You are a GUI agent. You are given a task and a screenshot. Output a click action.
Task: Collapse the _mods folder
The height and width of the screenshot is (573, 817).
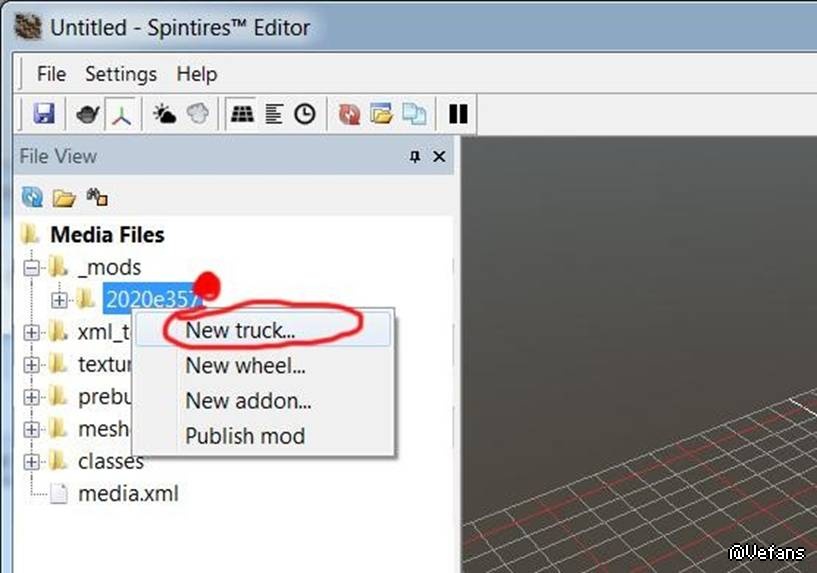pyautogui.click(x=31, y=268)
